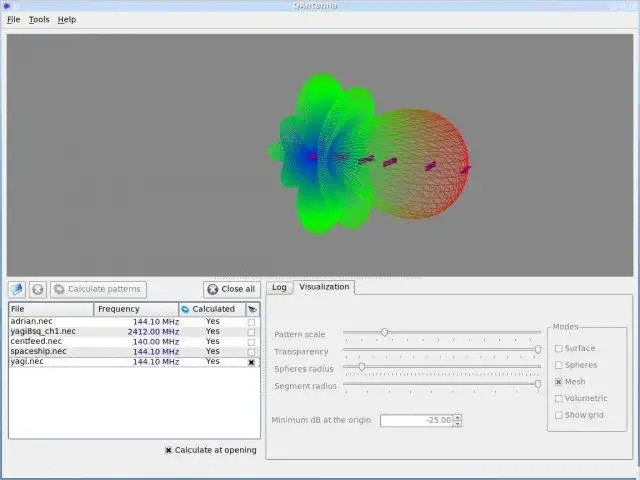Enable display checkbox for adrian.nec
The image size is (640, 480).
pos(251,322)
